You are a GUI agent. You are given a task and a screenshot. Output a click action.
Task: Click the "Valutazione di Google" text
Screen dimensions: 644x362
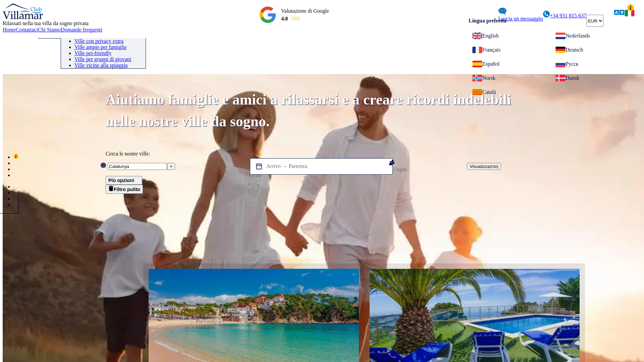305,11
